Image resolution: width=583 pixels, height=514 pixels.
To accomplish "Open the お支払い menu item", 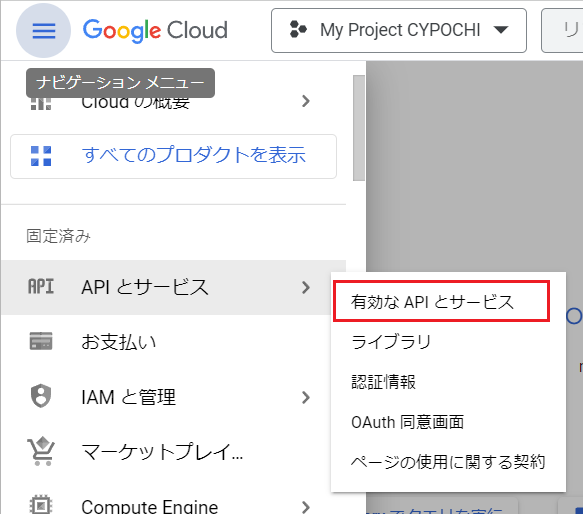I will [x=174, y=342].
